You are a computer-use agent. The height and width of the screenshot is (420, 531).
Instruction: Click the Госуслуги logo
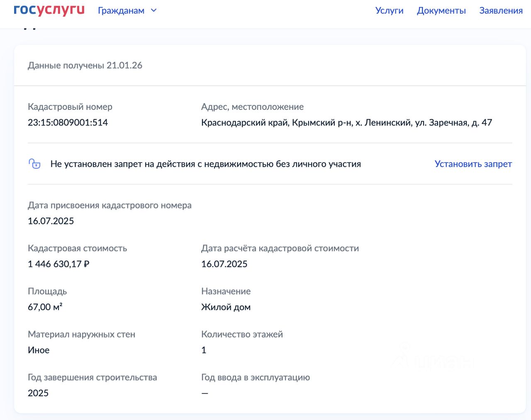[49, 10]
